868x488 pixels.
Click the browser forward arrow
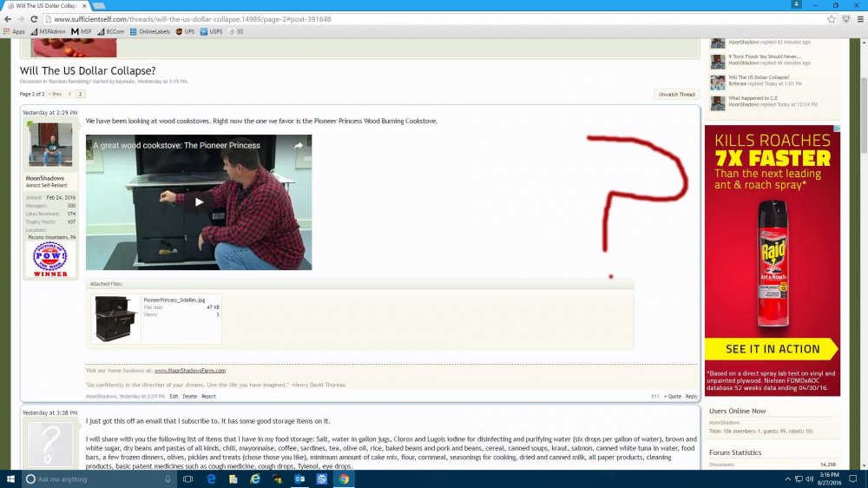click(x=21, y=19)
